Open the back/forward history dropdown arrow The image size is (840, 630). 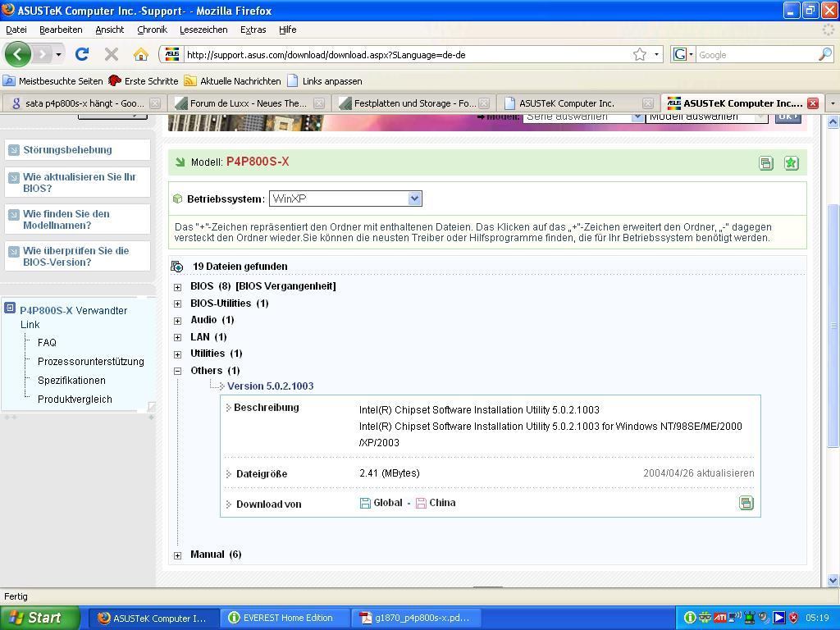(58, 55)
